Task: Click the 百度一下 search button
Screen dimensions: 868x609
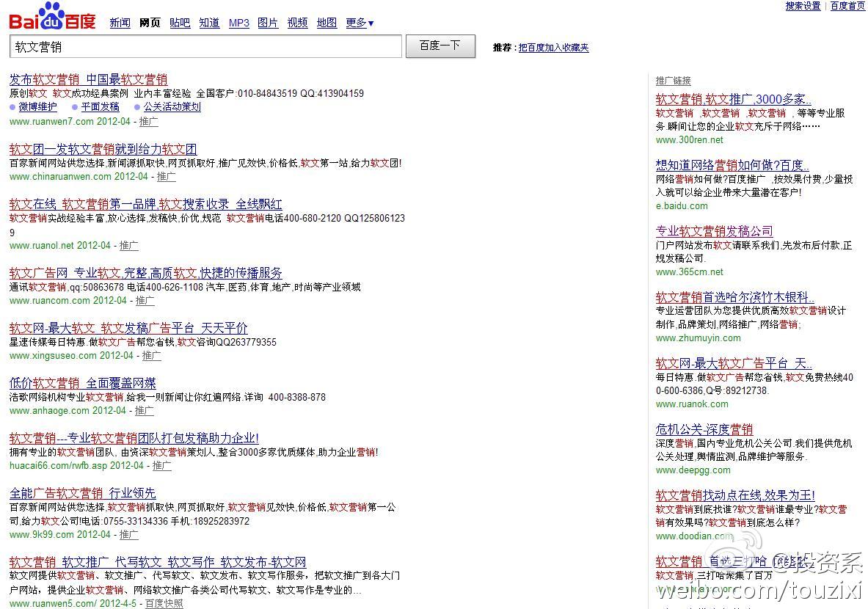Action: pyautogui.click(x=440, y=46)
